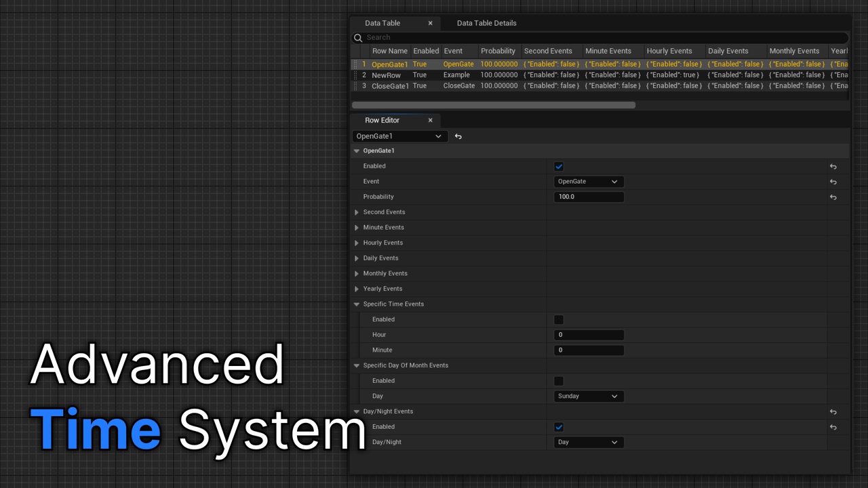Reset the Enabled property to default
This screenshot has width=868, height=488.
[833, 167]
